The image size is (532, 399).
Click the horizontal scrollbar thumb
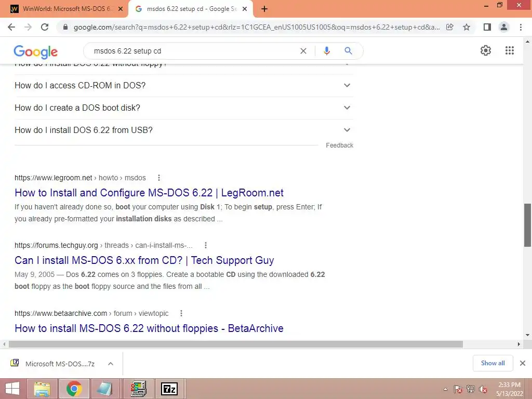coord(236,344)
